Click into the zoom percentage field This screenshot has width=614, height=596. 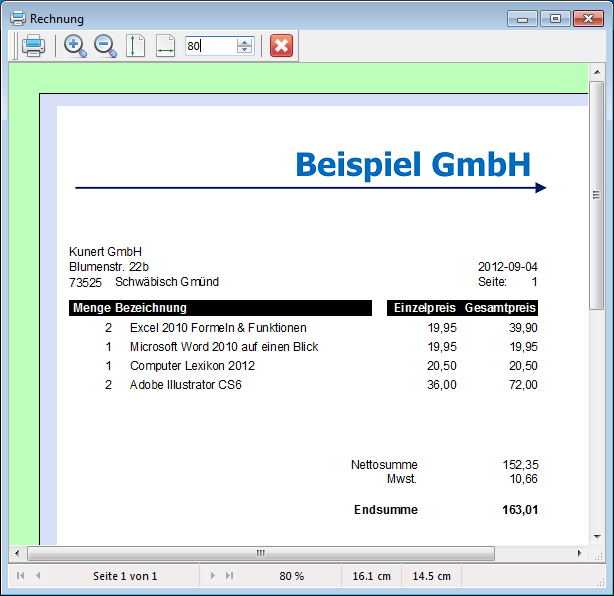click(210, 46)
